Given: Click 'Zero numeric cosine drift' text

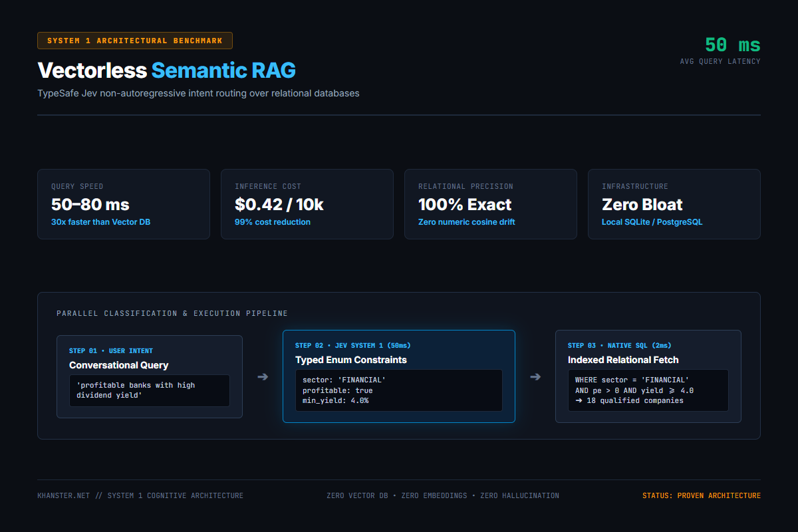Looking at the screenshot, I should [467, 222].
